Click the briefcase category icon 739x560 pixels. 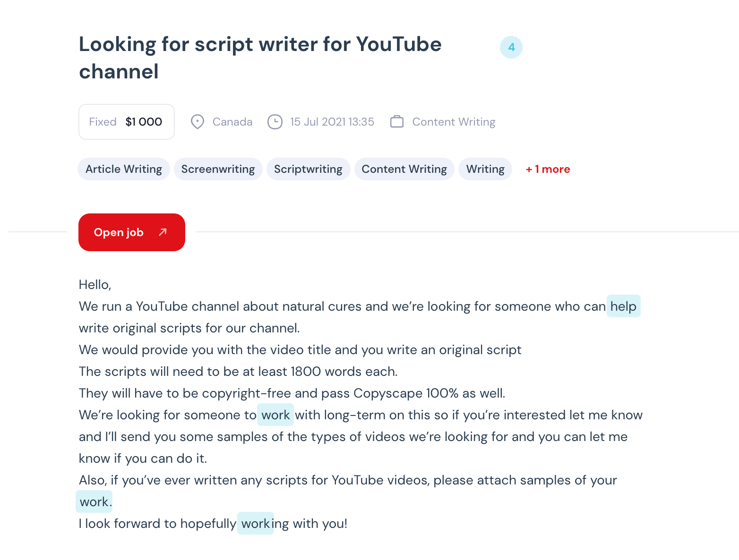point(397,122)
